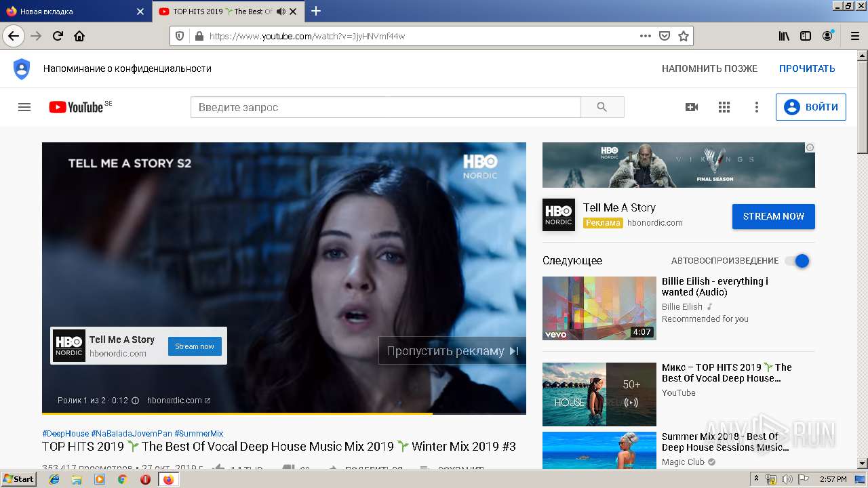Click the system tray volume icon
This screenshot has width=868, height=488.
coord(787,479)
